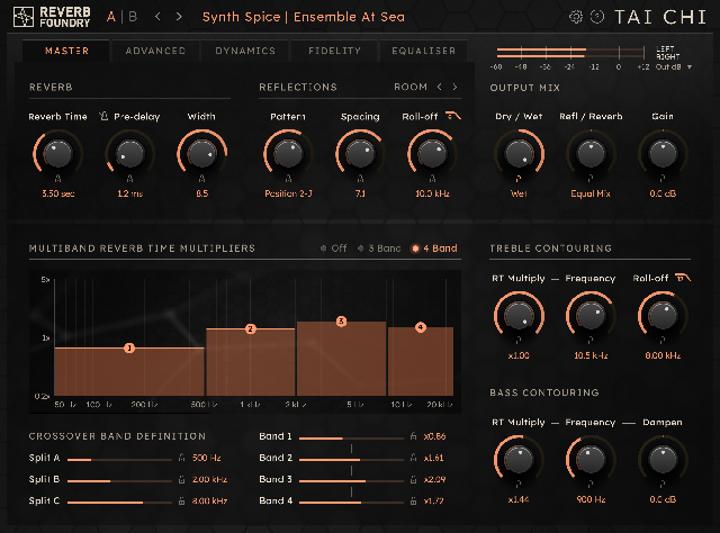Click the Reflections Roll-off filter shape icon

coord(454,116)
